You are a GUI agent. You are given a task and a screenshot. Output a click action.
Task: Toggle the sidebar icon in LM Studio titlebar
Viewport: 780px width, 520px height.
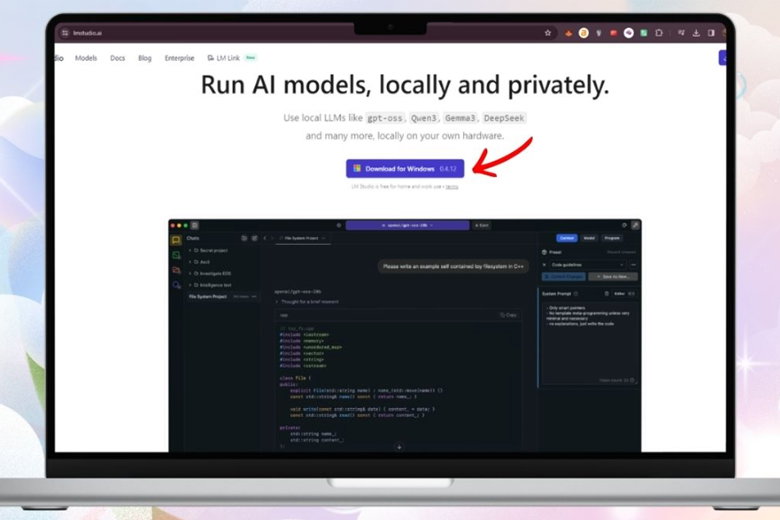click(x=195, y=225)
